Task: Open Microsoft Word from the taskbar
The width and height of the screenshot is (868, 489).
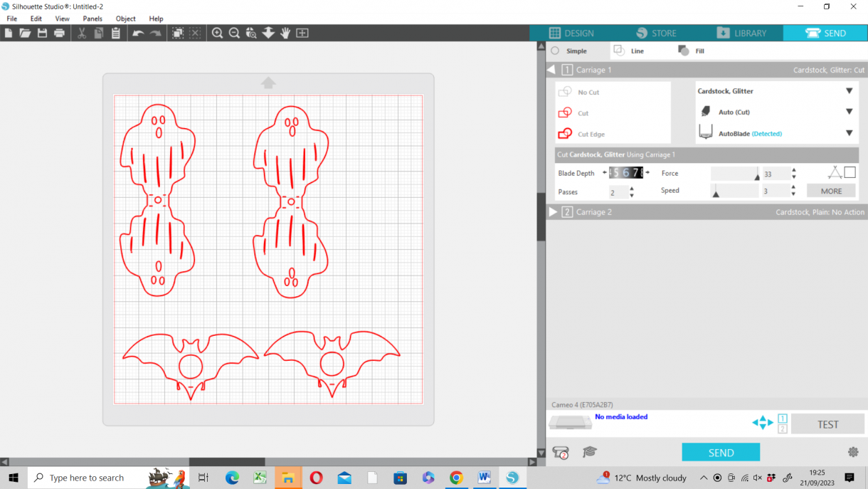Action: (x=485, y=478)
